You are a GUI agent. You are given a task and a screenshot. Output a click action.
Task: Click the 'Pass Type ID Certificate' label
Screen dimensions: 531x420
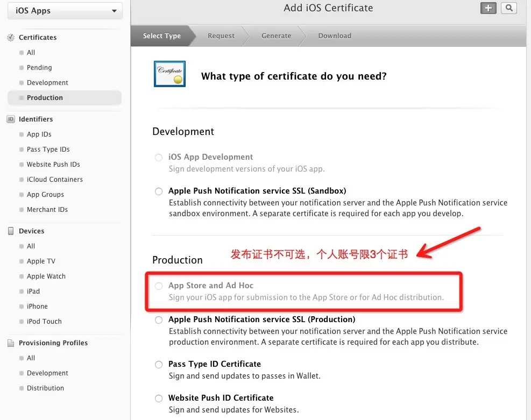tap(215, 364)
